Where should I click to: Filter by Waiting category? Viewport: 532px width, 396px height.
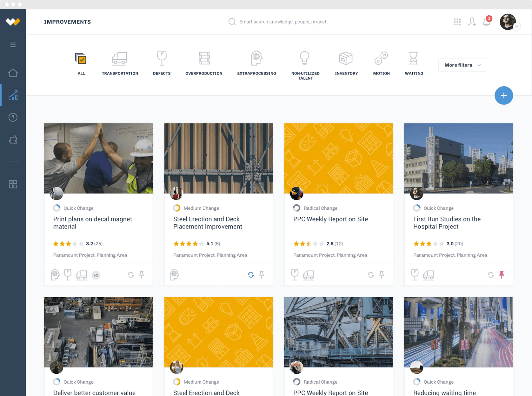[414, 64]
